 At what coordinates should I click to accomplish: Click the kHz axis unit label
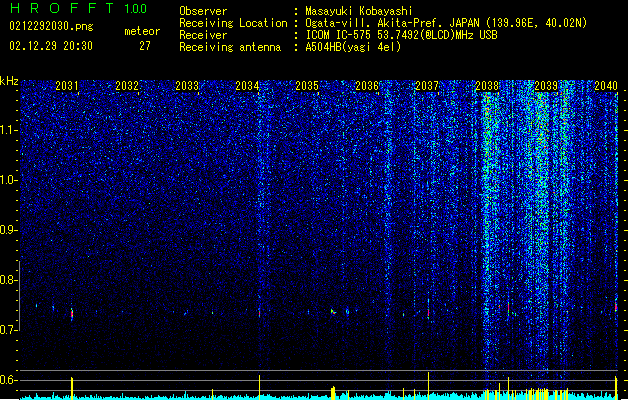(9, 81)
